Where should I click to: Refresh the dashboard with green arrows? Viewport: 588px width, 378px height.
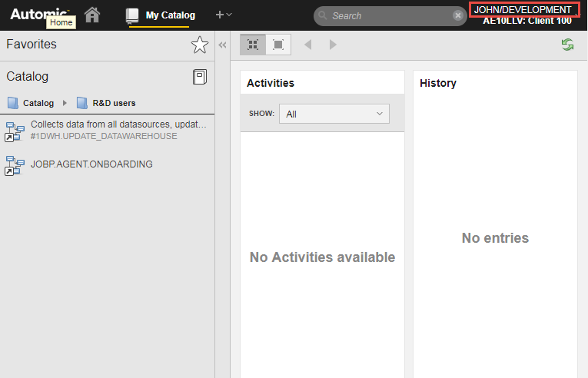tap(567, 45)
